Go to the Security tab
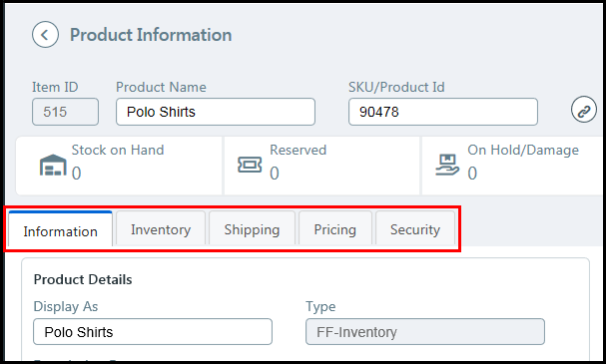The width and height of the screenshot is (606, 364). click(x=415, y=228)
